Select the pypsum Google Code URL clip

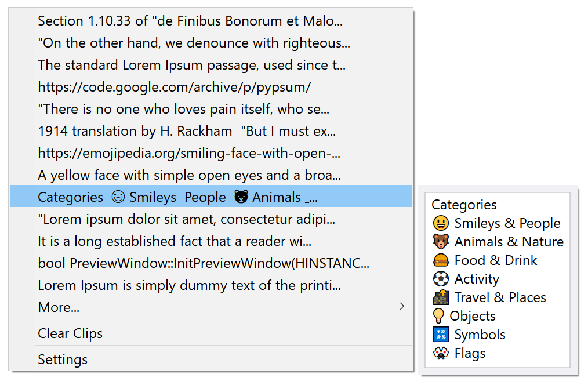(x=210, y=87)
